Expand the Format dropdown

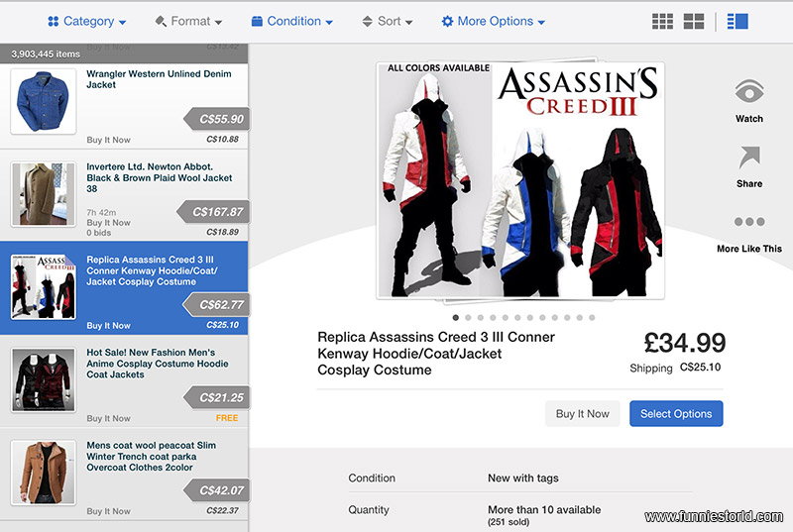point(188,21)
